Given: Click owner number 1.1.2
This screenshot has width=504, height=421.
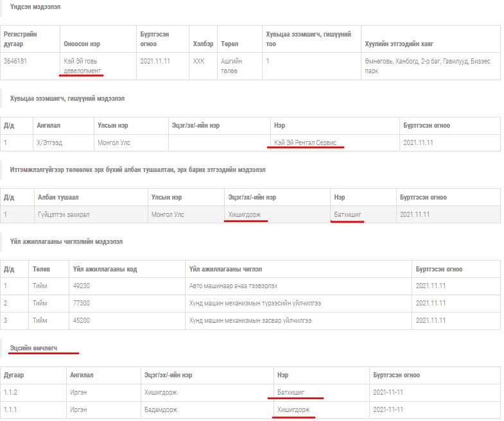Looking at the screenshot, I should pyautogui.click(x=11, y=392).
